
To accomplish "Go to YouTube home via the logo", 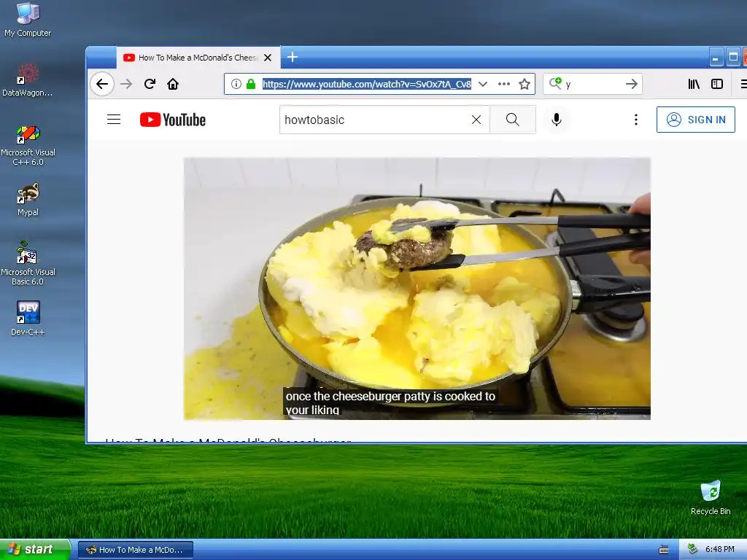I will pyautogui.click(x=173, y=120).
